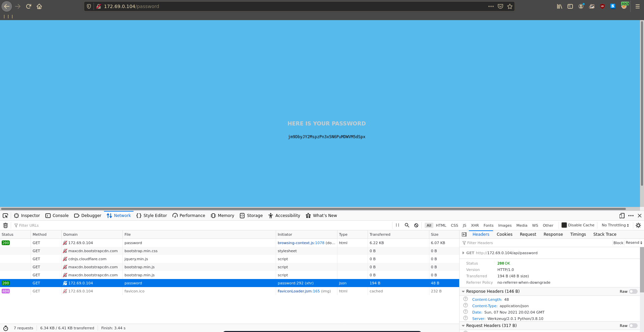Collapse the Response Headers section
The width and height of the screenshot is (644, 332).
pos(463,291)
